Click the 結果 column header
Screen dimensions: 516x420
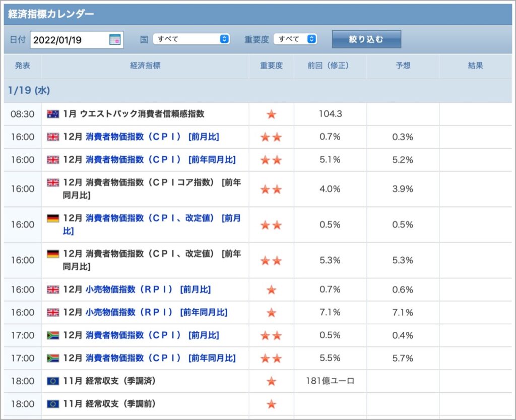pos(476,66)
